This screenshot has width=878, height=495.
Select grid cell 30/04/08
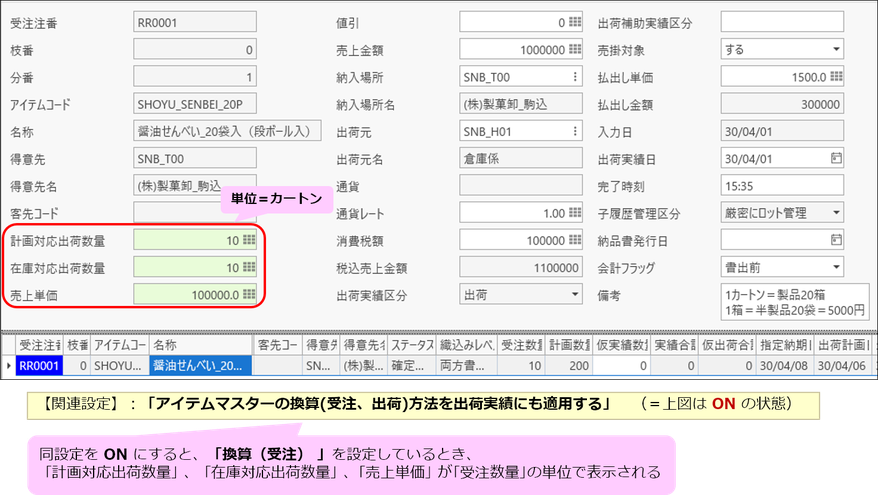[786, 366]
